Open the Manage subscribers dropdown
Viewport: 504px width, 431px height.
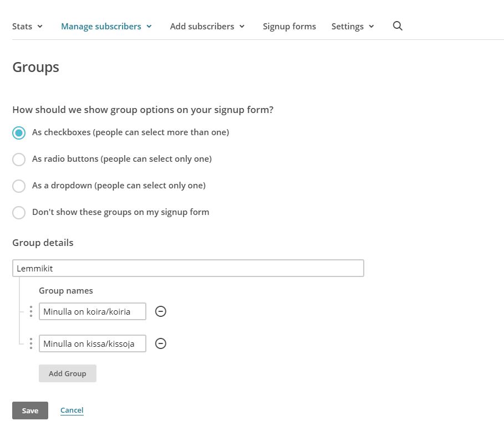(106, 27)
